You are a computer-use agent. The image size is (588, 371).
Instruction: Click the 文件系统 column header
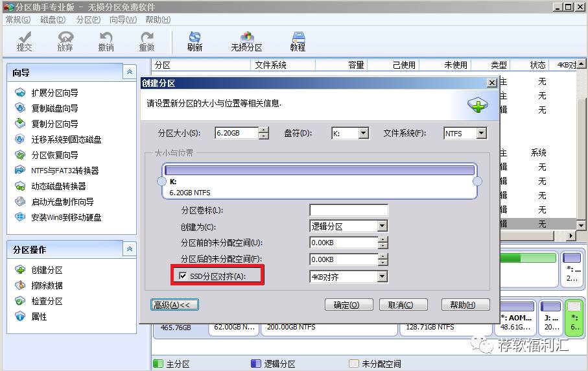(x=283, y=66)
